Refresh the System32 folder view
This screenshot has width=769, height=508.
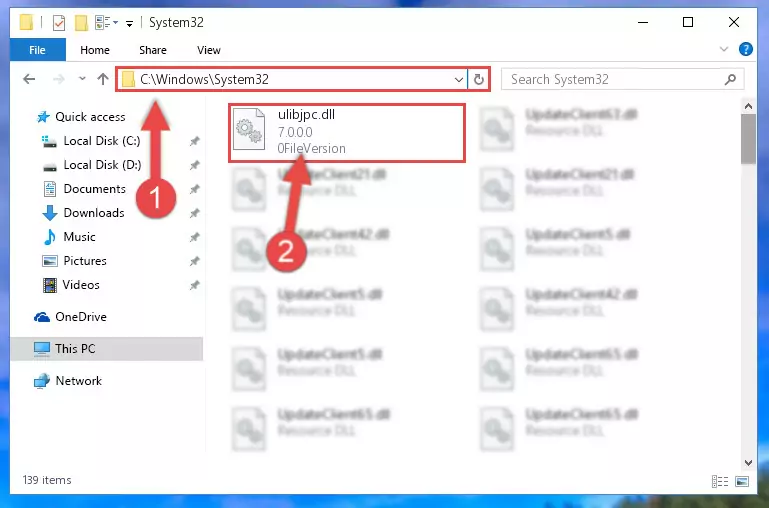click(479, 79)
